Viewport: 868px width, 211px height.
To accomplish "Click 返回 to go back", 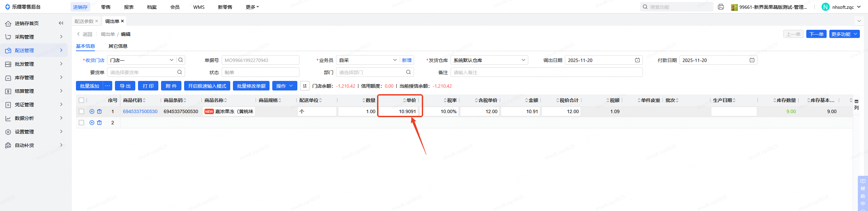I will [85, 34].
